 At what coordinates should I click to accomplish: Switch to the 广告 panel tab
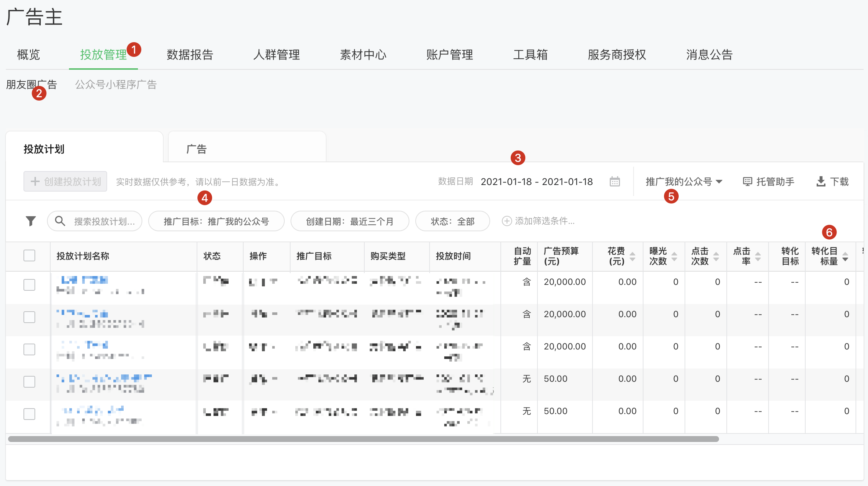pos(247,147)
